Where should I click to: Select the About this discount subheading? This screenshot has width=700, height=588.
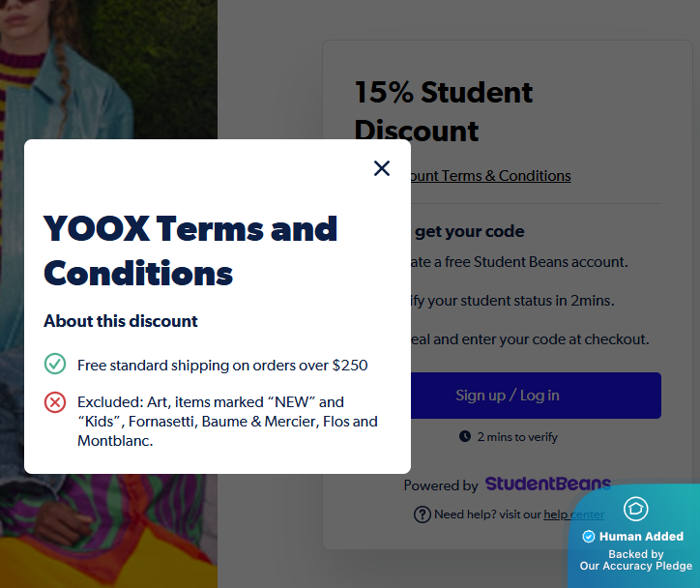pyautogui.click(x=121, y=321)
